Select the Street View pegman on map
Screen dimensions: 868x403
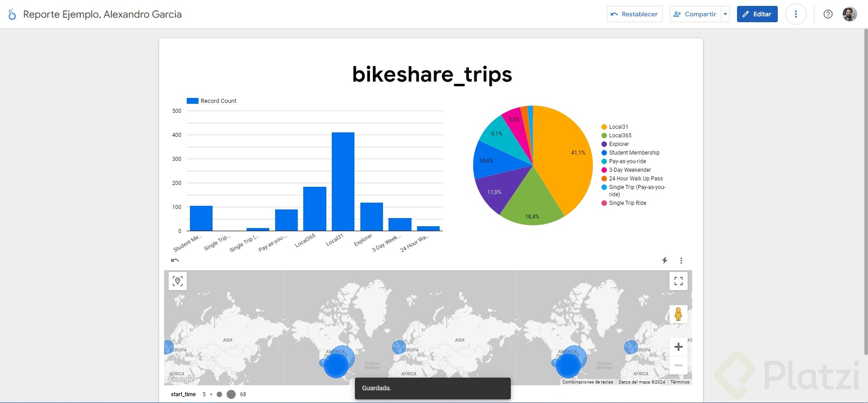tap(678, 314)
